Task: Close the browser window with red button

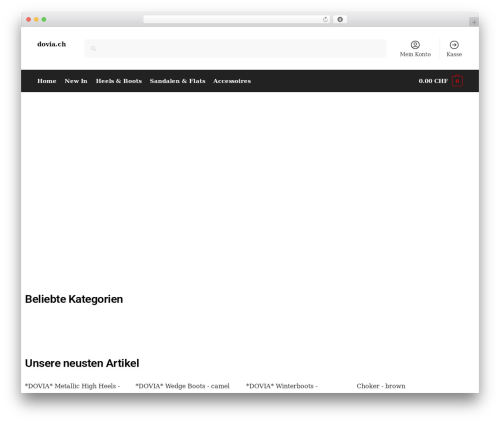Action: pos(29,19)
